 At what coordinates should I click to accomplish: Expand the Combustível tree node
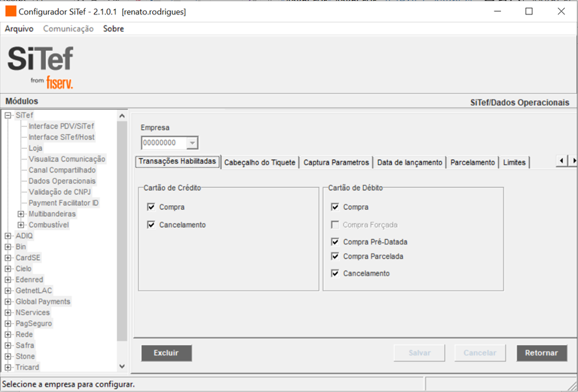point(21,225)
